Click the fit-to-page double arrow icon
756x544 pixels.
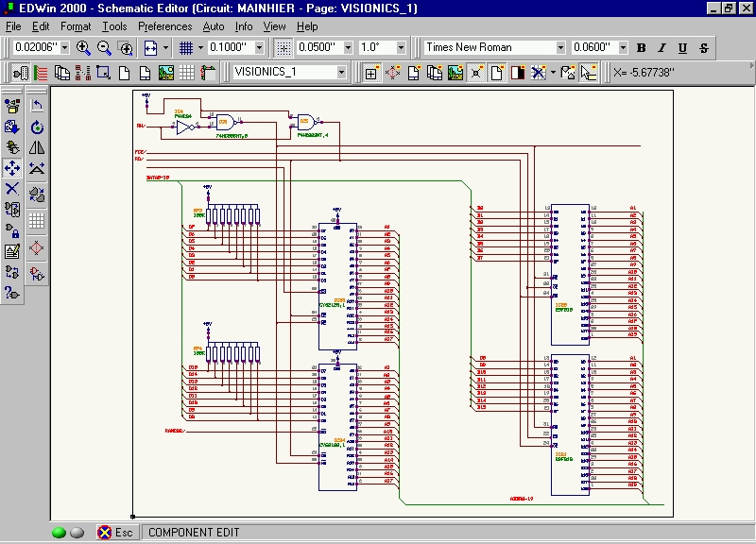pos(150,48)
